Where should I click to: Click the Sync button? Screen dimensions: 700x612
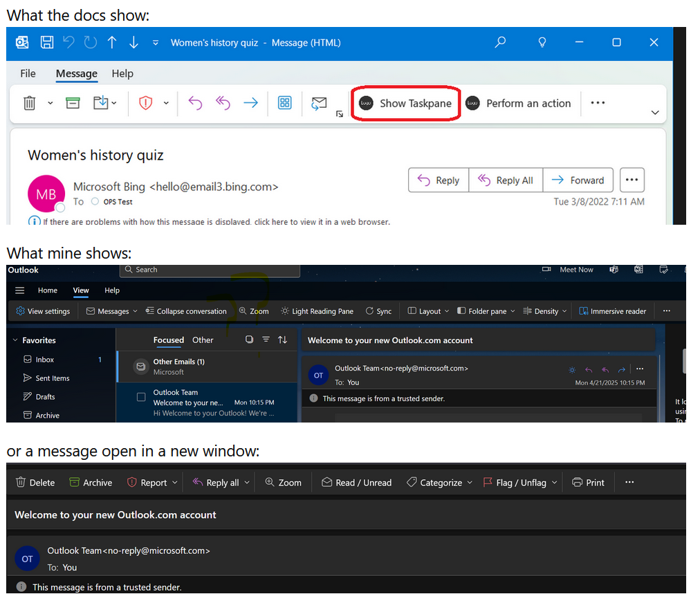(378, 311)
